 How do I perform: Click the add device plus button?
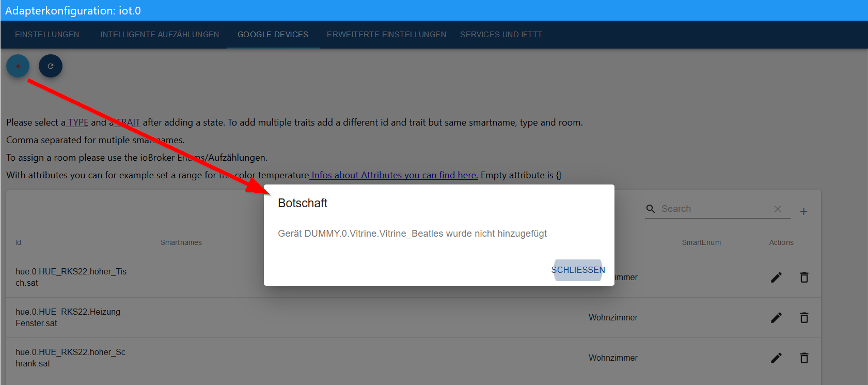point(18,66)
